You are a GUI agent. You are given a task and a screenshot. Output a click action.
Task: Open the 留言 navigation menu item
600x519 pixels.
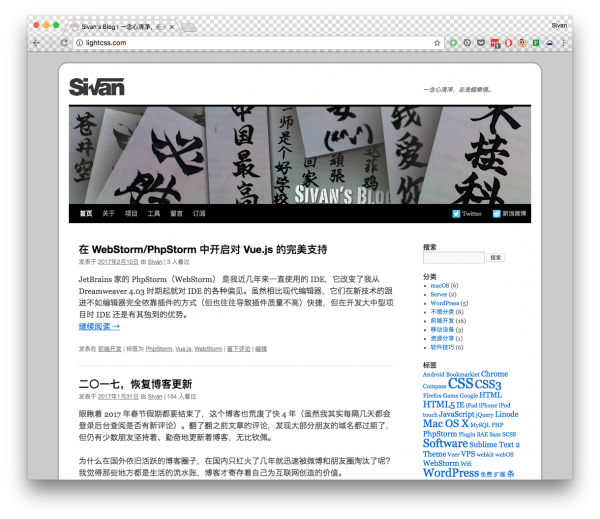pyautogui.click(x=177, y=214)
